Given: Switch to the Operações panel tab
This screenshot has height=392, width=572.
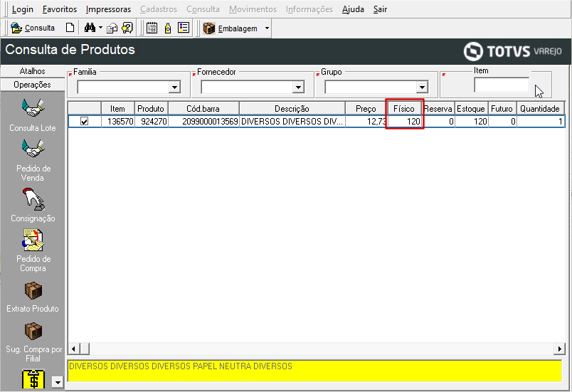Looking at the screenshot, I should click(33, 85).
